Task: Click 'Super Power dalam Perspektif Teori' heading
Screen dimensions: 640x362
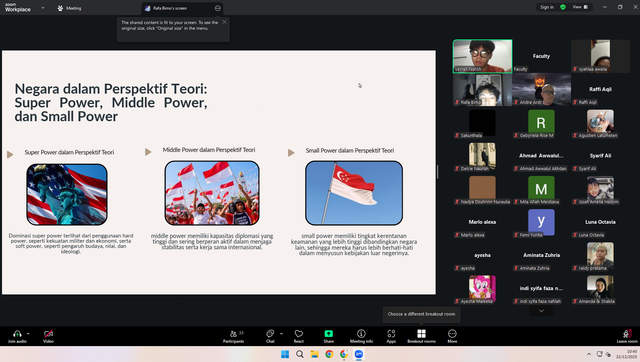Action: [69, 152]
